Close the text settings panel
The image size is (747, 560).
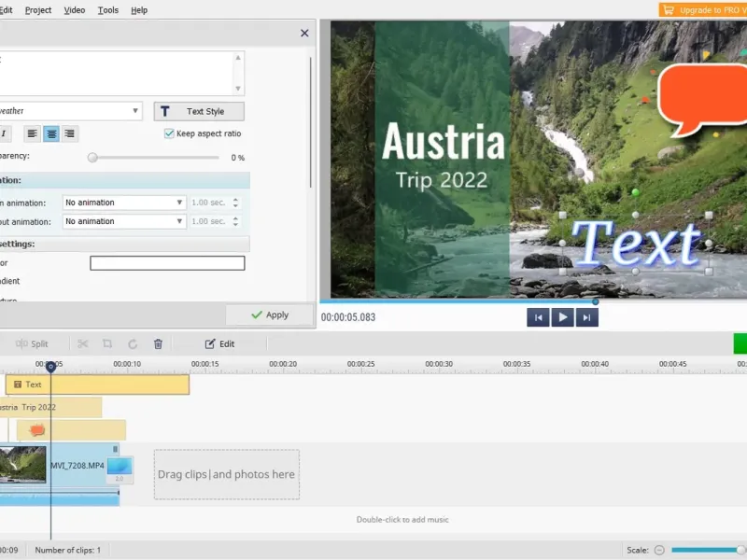pyautogui.click(x=304, y=33)
